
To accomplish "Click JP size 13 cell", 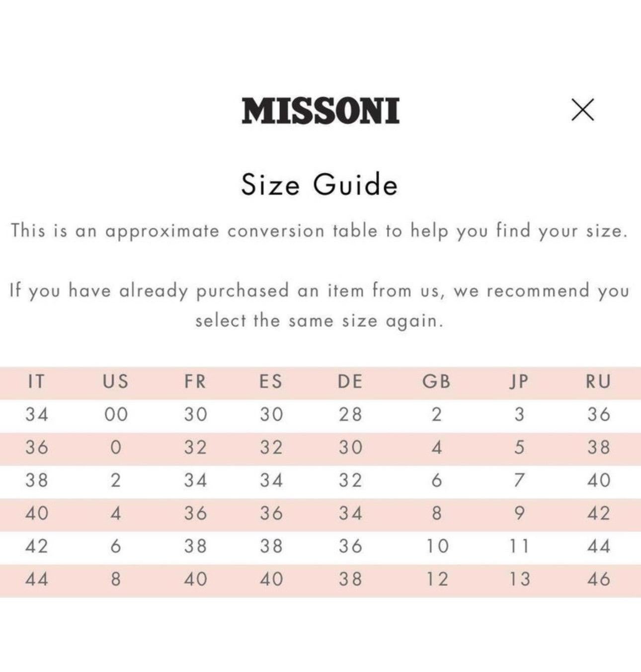I will click(519, 579).
